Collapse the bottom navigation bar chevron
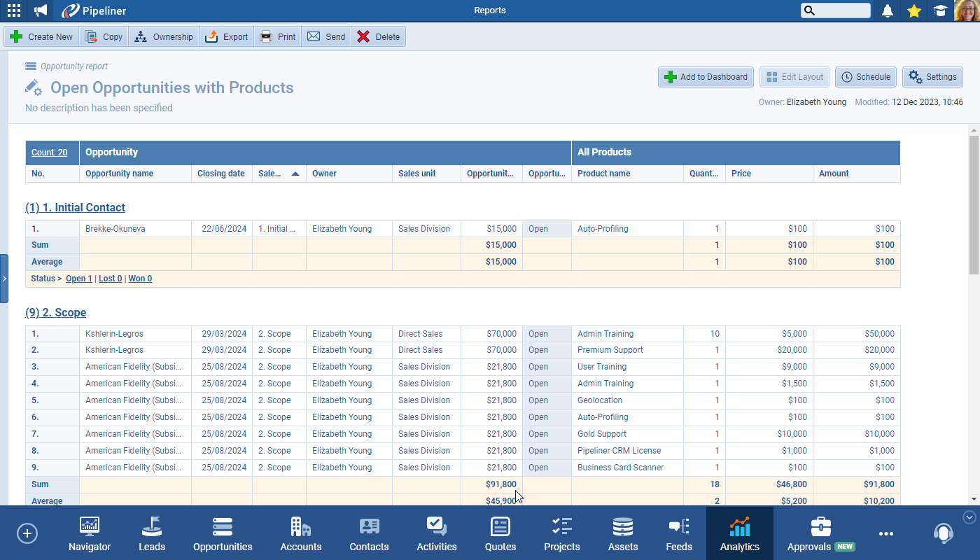Image resolution: width=980 pixels, height=560 pixels. pyautogui.click(x=969, y=517)
